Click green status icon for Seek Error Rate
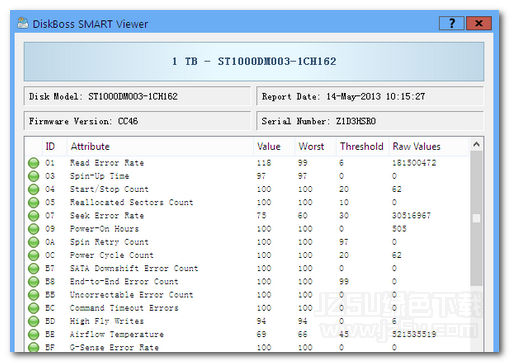510x363 pixels. [33, 216]
